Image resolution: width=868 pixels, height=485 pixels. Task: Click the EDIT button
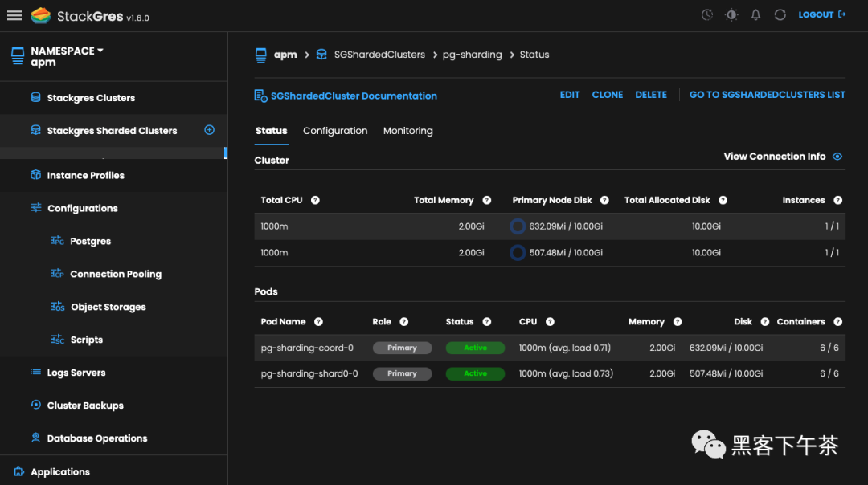pos(570,95)
